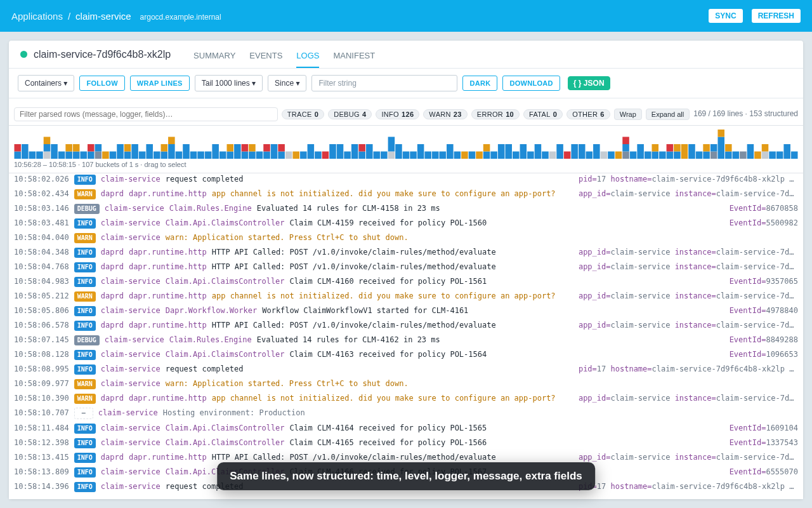The image size is (812, 508).
Task: Click the SYNC button
Action: click(726, 16)
